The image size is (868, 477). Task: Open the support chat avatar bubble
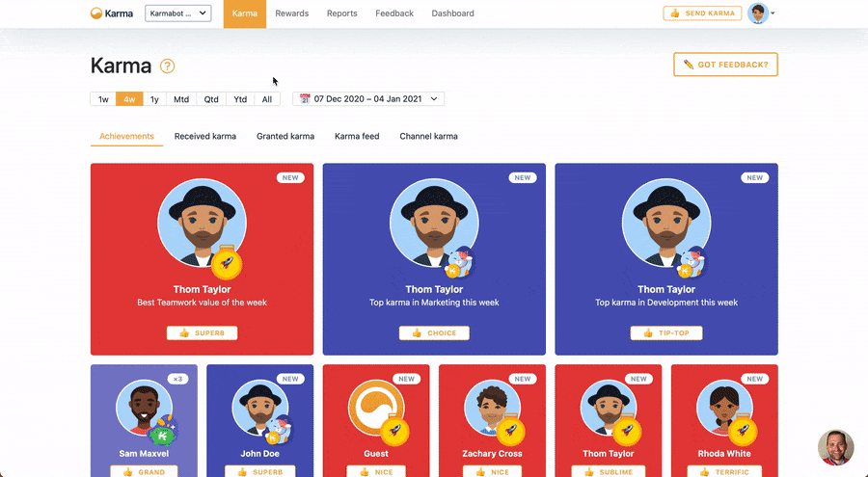point(836,447)
